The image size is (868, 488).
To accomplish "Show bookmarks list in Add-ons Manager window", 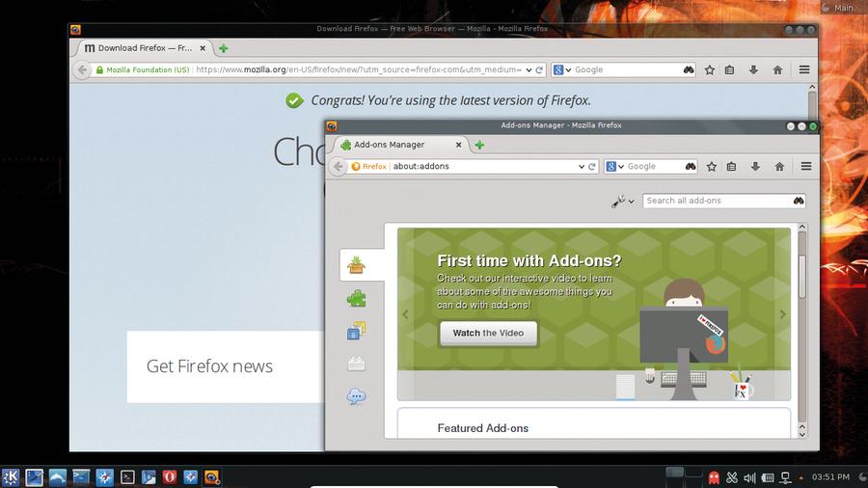I will [731, 167].
